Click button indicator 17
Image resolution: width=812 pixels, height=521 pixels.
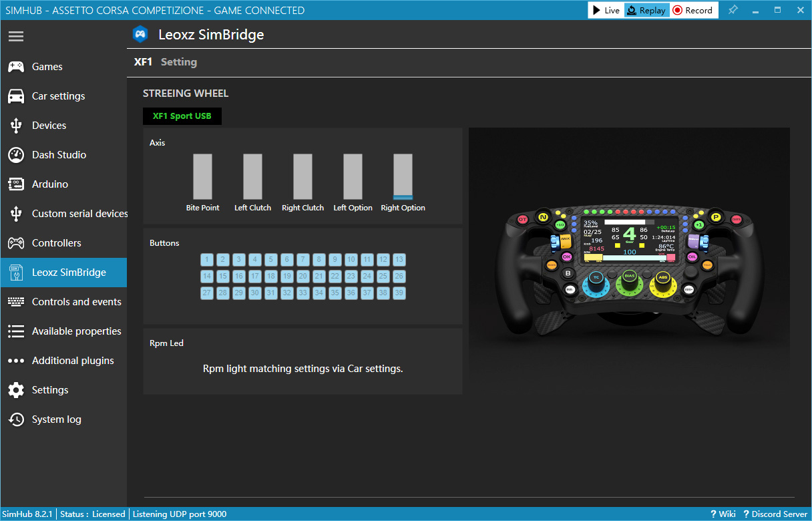pos(255,276)
